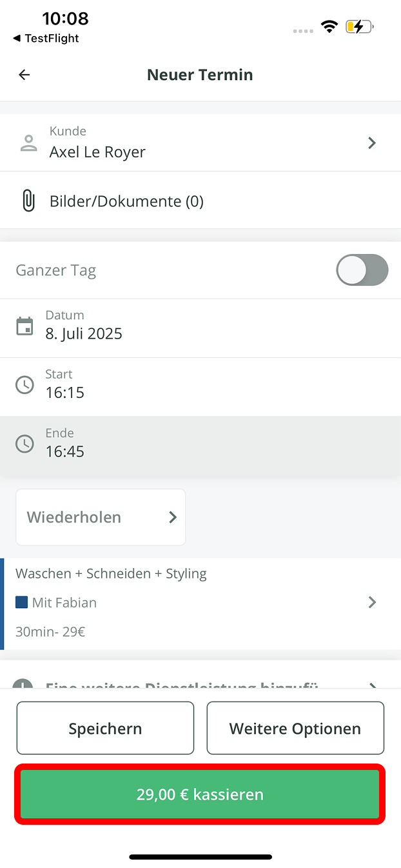Edit the date 8. Juli 2025
The width and height of the screenshot is (401, 868).
point(84,334)
